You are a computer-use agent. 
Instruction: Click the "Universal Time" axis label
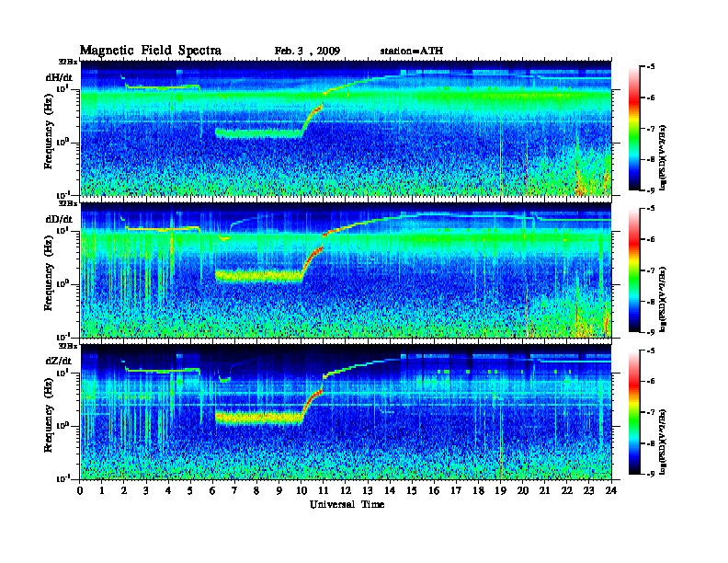(347, 504)
